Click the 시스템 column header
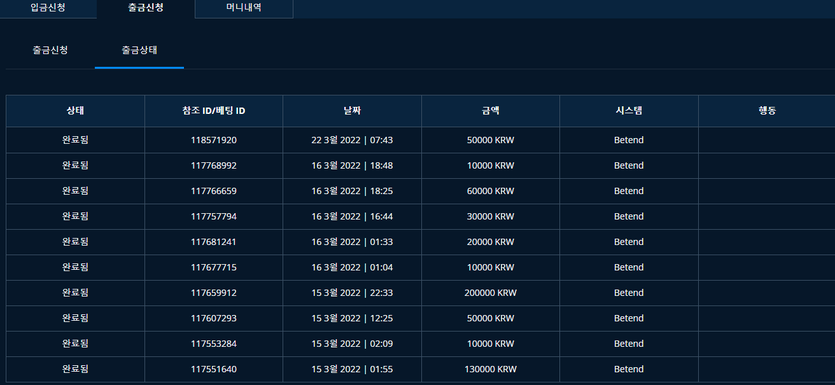The width and height of the screenshot is (835, 385). [629, 111]
